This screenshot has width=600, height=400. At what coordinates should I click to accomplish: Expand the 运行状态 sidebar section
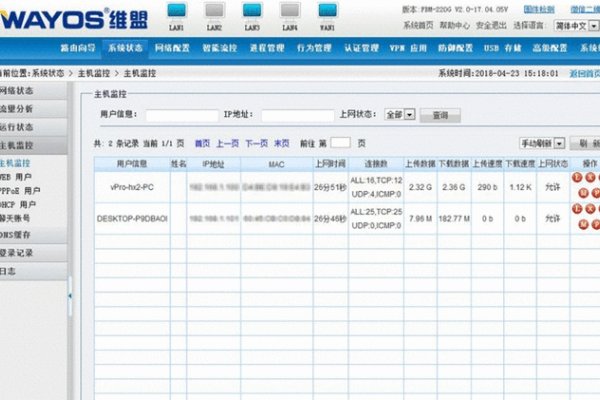click(x=33, y=127)
